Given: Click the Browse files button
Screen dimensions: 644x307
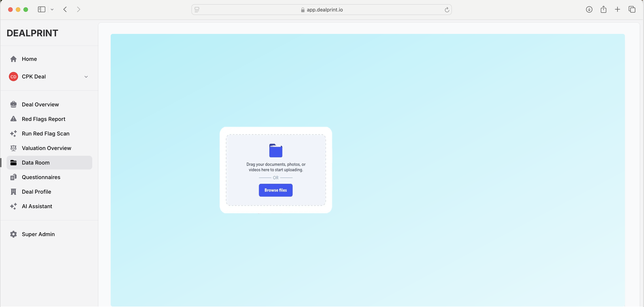Looking at the screenshot, I should [x=275, y=190].
